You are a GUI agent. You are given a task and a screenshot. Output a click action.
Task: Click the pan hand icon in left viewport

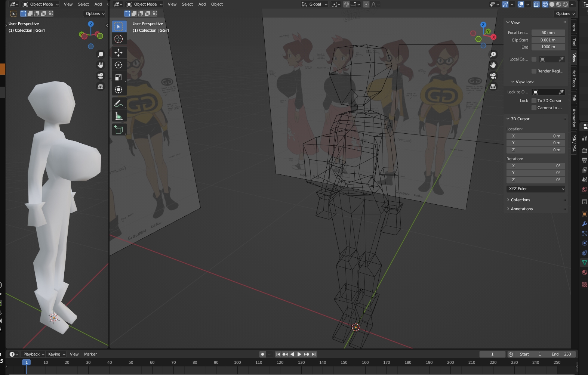(x=101, y=65)
